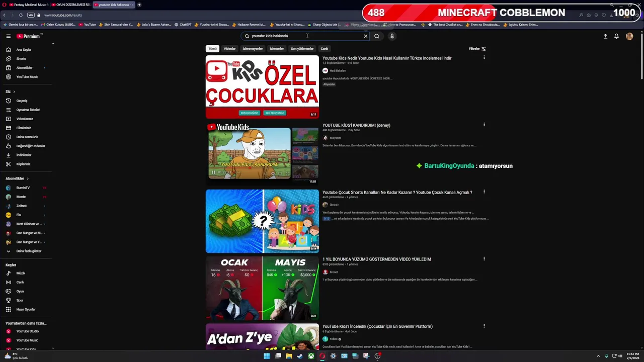Open options for 1 YIL BOYUNCA video
644x362 pixels.
tap(484, 258)
